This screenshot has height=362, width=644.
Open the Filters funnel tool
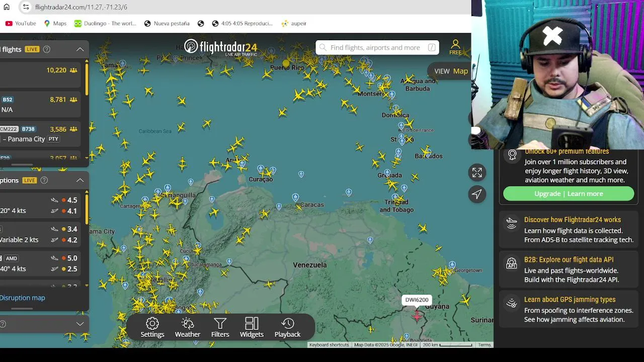pos(220,327)
